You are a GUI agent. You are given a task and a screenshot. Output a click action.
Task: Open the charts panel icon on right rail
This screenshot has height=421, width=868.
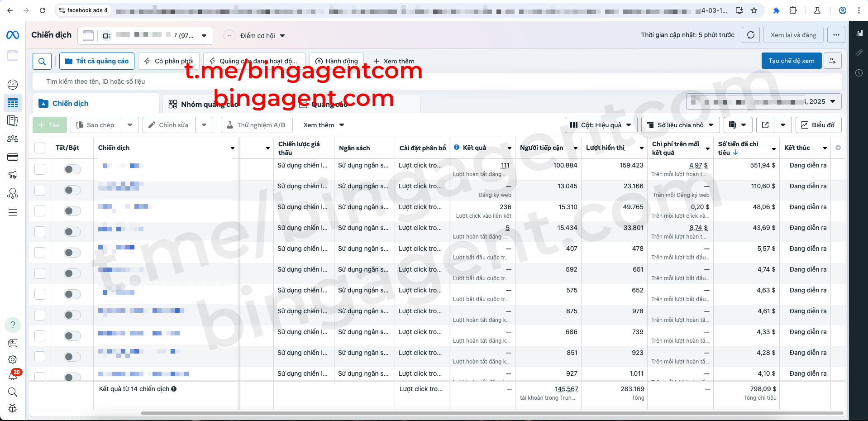pos(859,33)
